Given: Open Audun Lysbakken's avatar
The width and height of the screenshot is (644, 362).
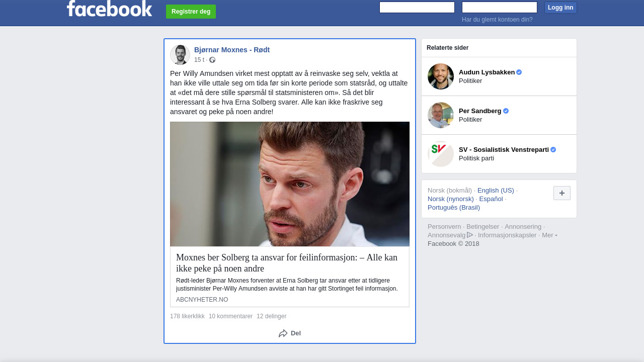Looking at the screenshot, I should (x=441, y=76).
